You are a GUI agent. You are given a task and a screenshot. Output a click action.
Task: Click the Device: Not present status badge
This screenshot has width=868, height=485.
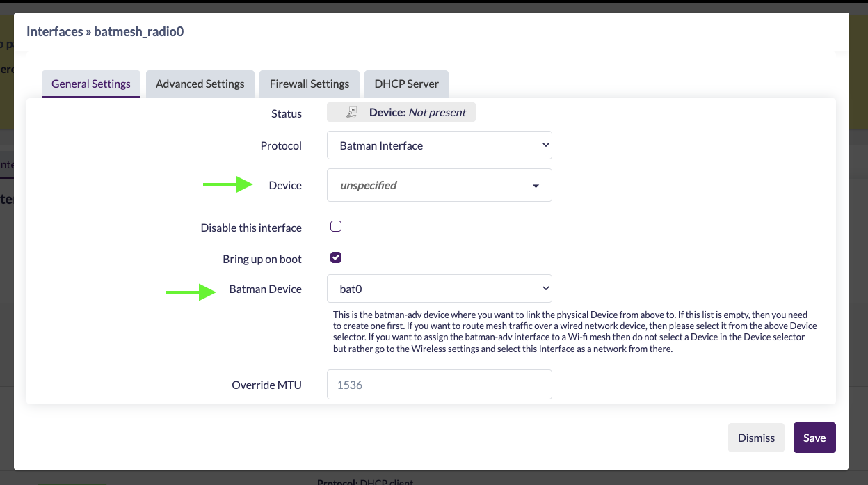tap(401, 112)
